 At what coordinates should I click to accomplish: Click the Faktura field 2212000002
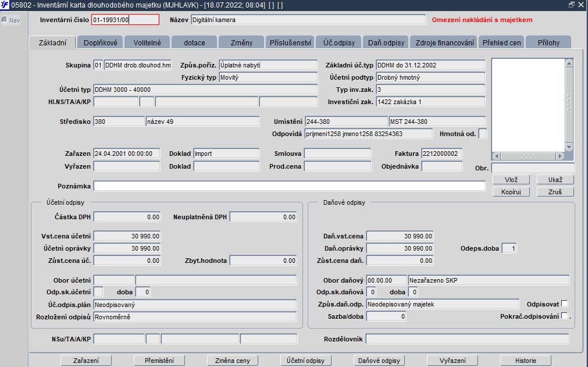pyautogui.click(x=442, y=154)
